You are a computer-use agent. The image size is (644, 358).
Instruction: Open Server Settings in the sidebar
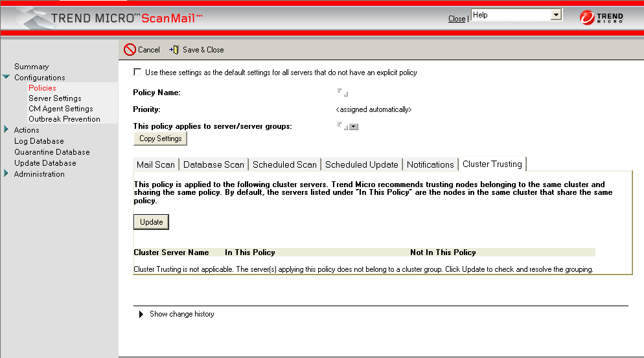[55, 98]
